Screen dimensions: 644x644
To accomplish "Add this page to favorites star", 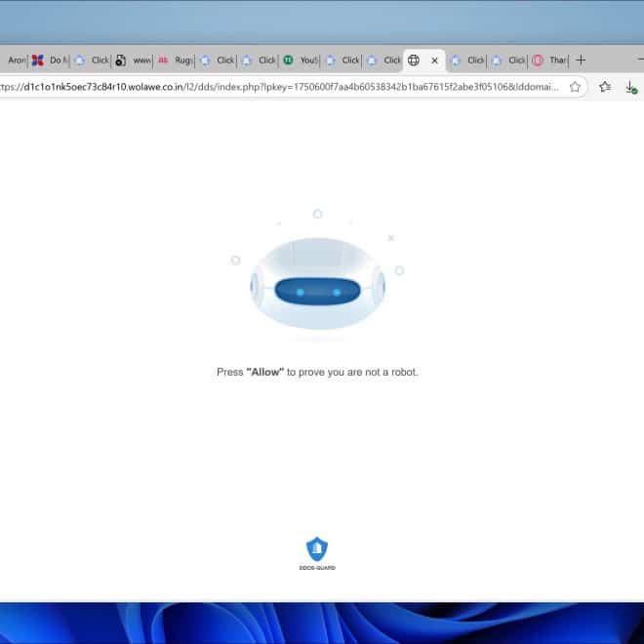I will click(x=575, y=87).
